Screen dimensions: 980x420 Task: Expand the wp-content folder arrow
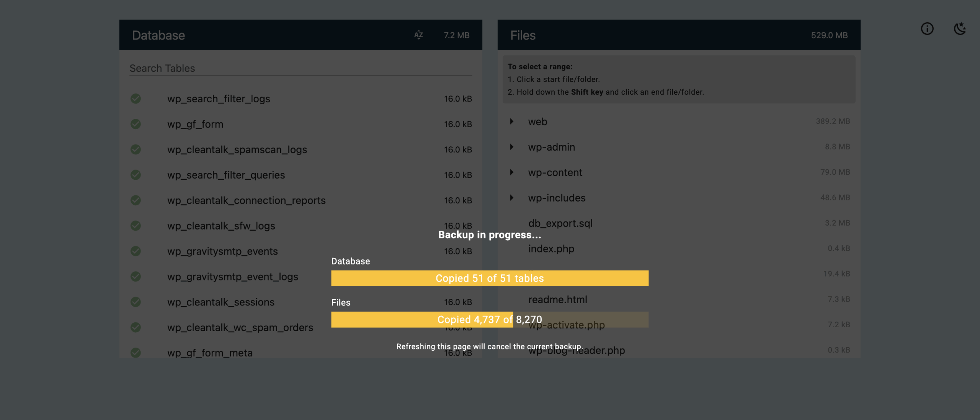(x=511, y=172)
